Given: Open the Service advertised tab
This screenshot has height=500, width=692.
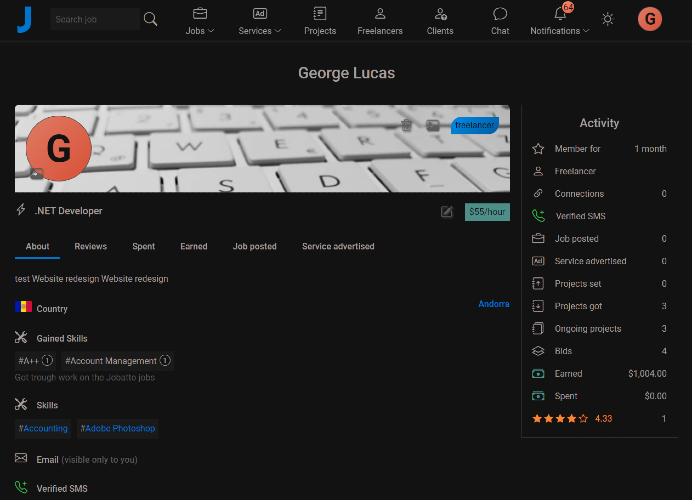Looking at the screenshot, I should (338, 246).
